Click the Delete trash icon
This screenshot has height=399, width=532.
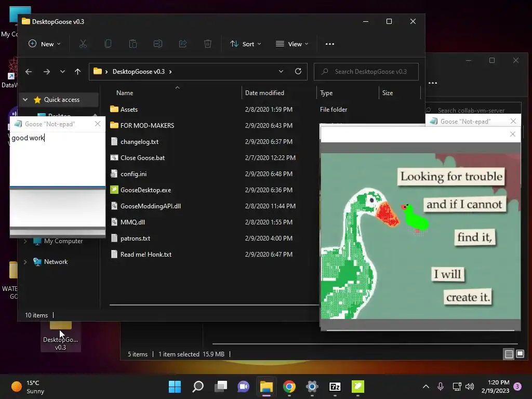click(208, 44)
